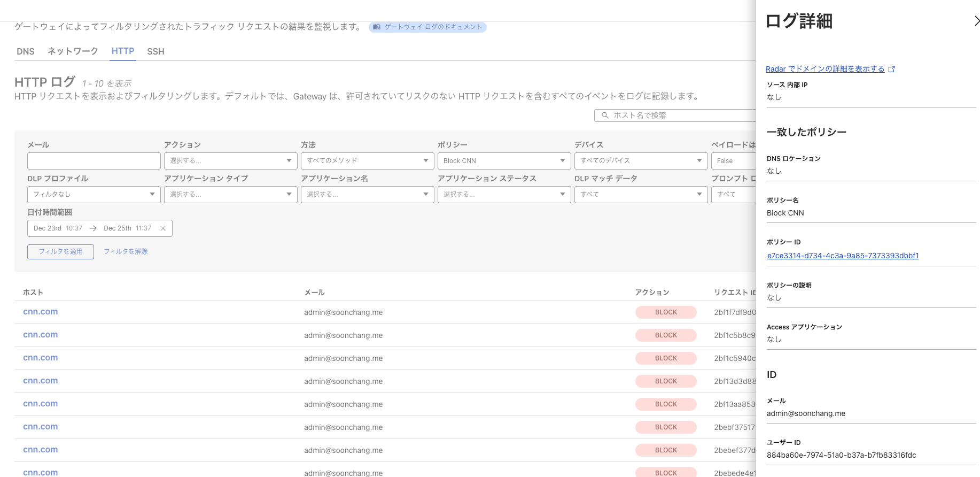Open the DLP マッチ データ dropdown
980x477 pixels.
641,195
